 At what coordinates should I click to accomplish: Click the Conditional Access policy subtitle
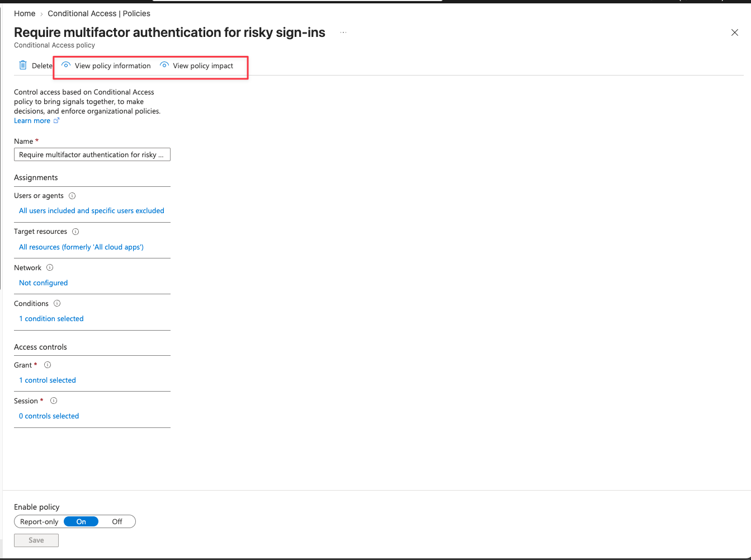click(54, 45)
